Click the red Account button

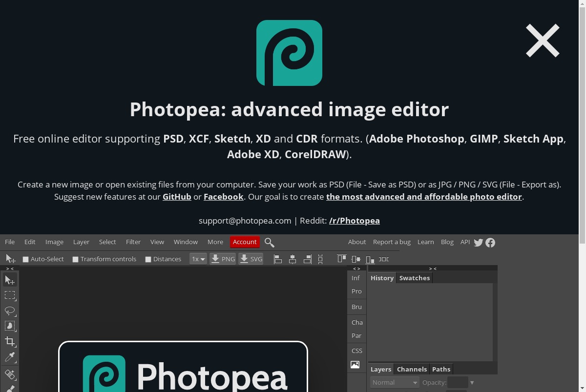[245, 242]
